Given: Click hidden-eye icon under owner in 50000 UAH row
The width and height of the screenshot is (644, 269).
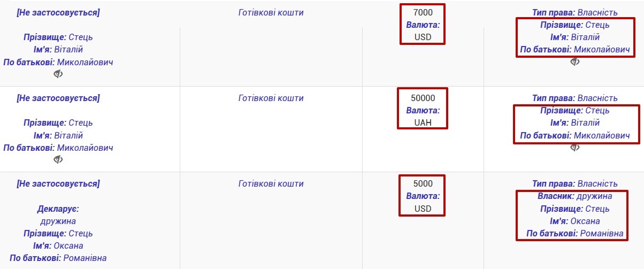Looking at the screenshot, I should pos(575,148).
